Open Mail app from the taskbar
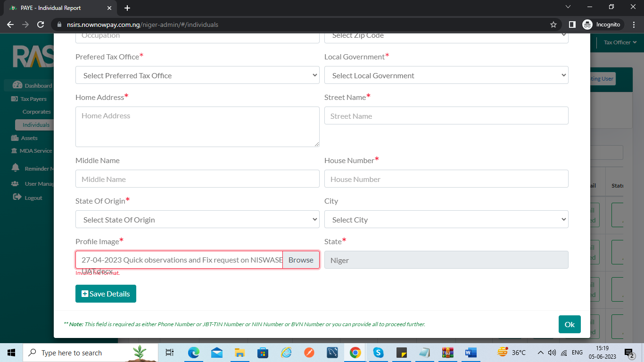 pos(217,353)
